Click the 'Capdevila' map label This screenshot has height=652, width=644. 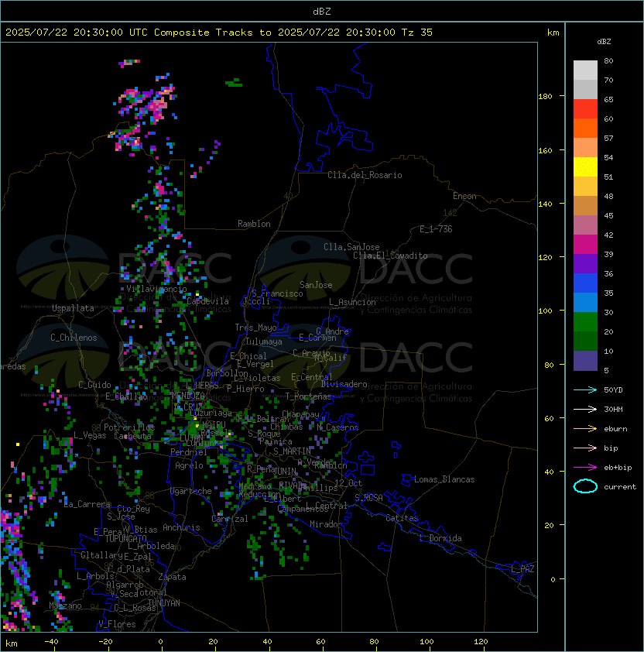[208, 301]
